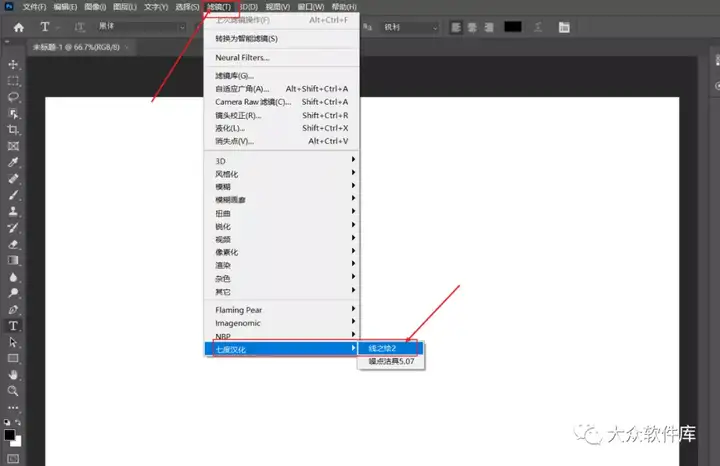720x466 pixels.
Task: Select the Frame tool
Action: click(x=13, y=146)
